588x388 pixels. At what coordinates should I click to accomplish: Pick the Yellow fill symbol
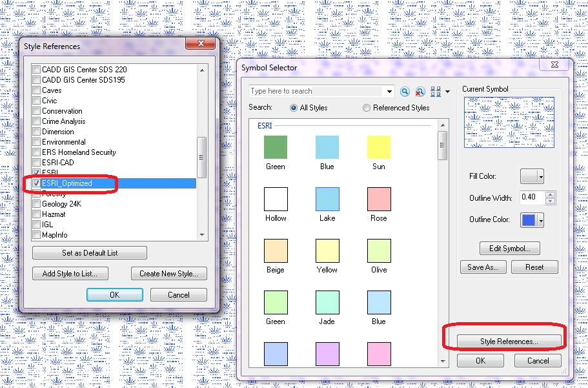pos(327,250)
